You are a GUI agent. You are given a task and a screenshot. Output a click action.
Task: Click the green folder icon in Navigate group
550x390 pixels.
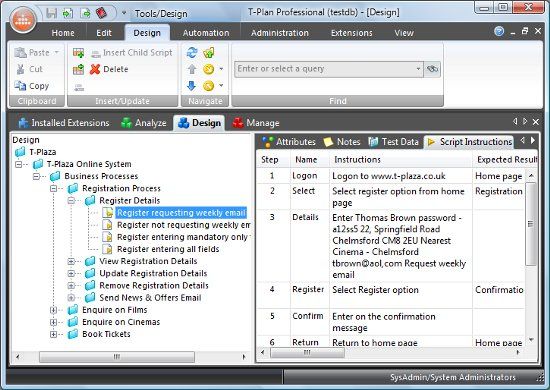pyautogui.click(x=208, y=53)
